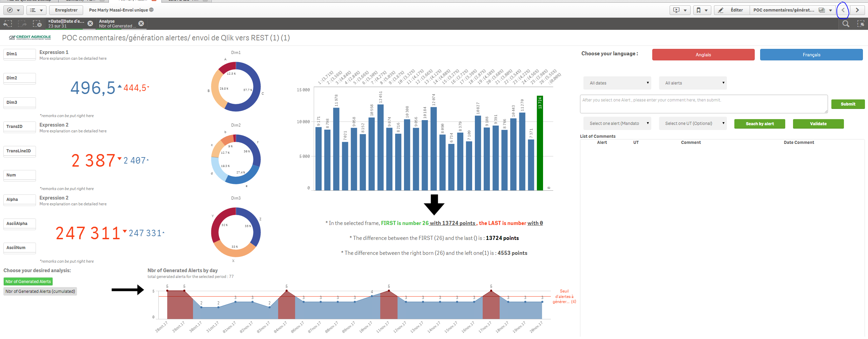Screen dimensions: 868x339
Task: Select Nbr of Generated Alerts analysis
Action: point(28,282)
